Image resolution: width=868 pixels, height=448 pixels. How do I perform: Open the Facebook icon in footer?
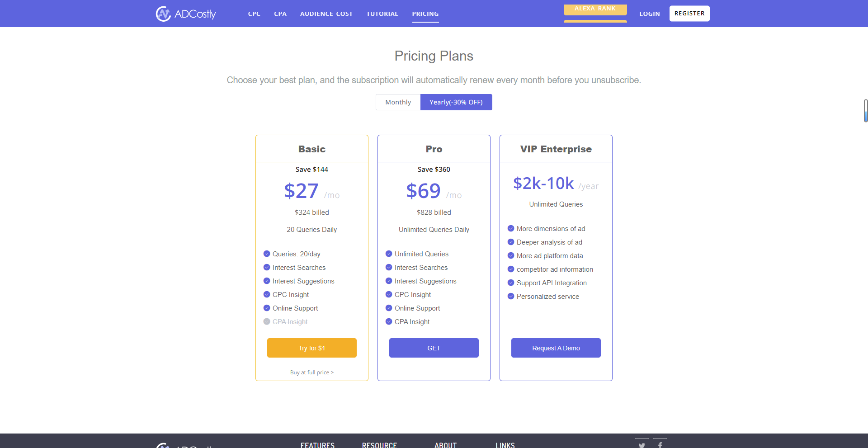[x=660, y=444]
